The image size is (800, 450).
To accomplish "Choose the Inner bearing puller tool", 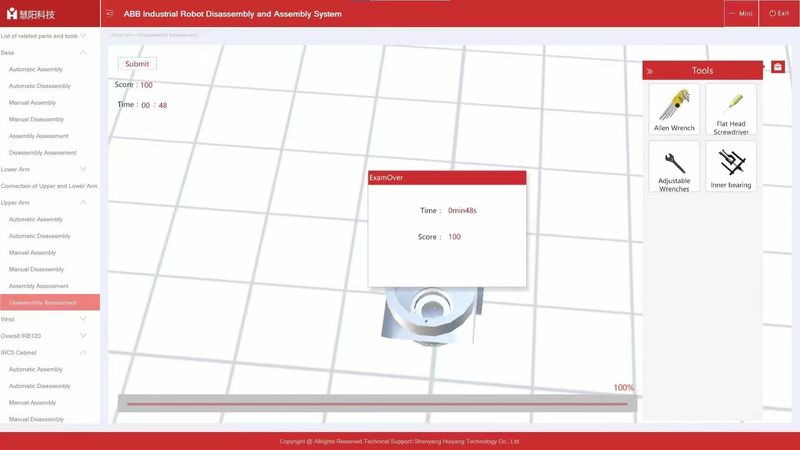I will click(x=731, y=167).
